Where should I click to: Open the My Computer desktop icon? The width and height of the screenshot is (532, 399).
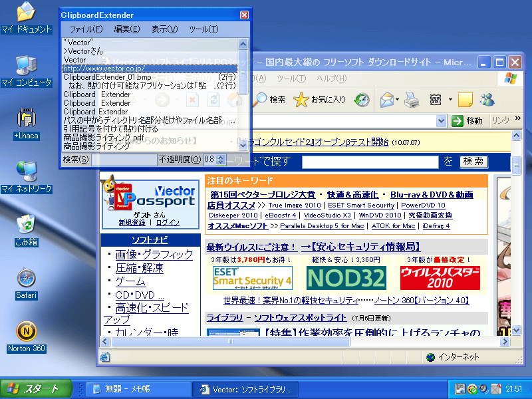(26, 70)
